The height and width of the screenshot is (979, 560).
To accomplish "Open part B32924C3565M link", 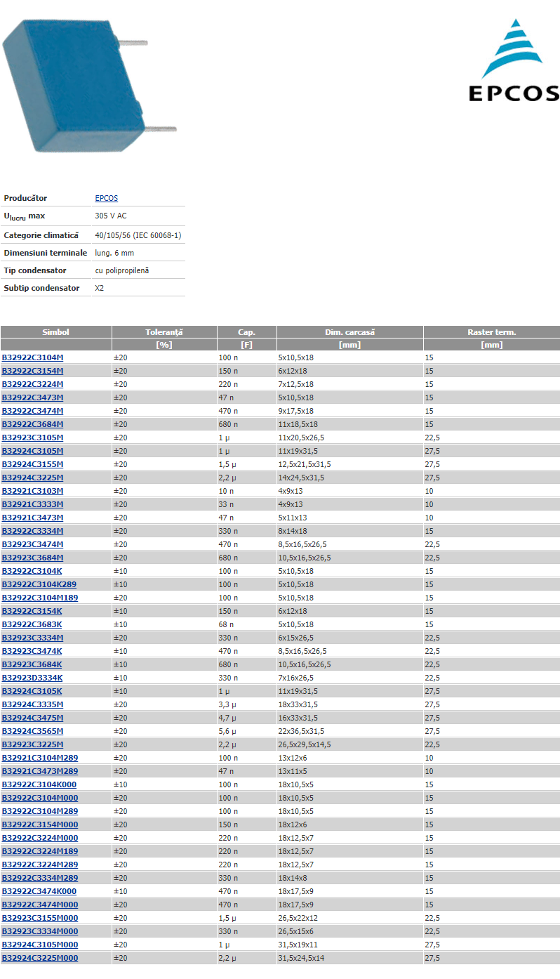I will coord(32,731).
